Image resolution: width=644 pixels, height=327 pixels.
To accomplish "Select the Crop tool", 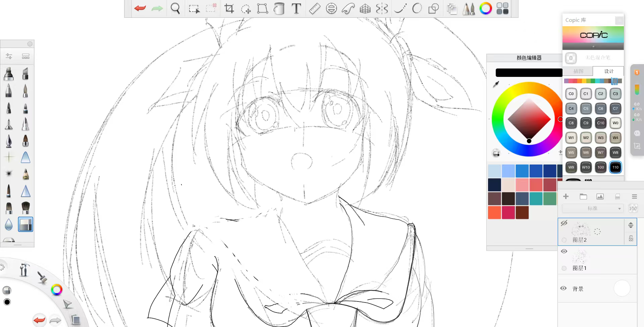I will tap(229, 8).
